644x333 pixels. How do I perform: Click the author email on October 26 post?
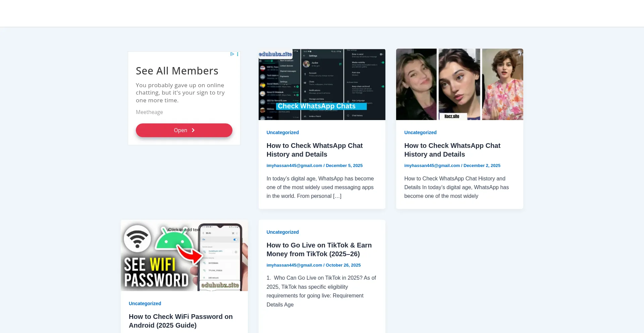tap(294, 265)
